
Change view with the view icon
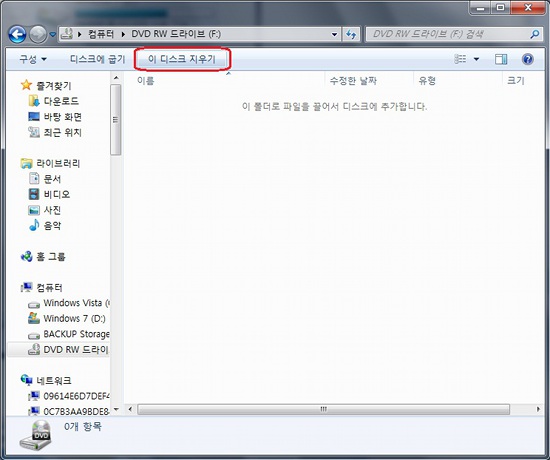click(x=460, y=59)
